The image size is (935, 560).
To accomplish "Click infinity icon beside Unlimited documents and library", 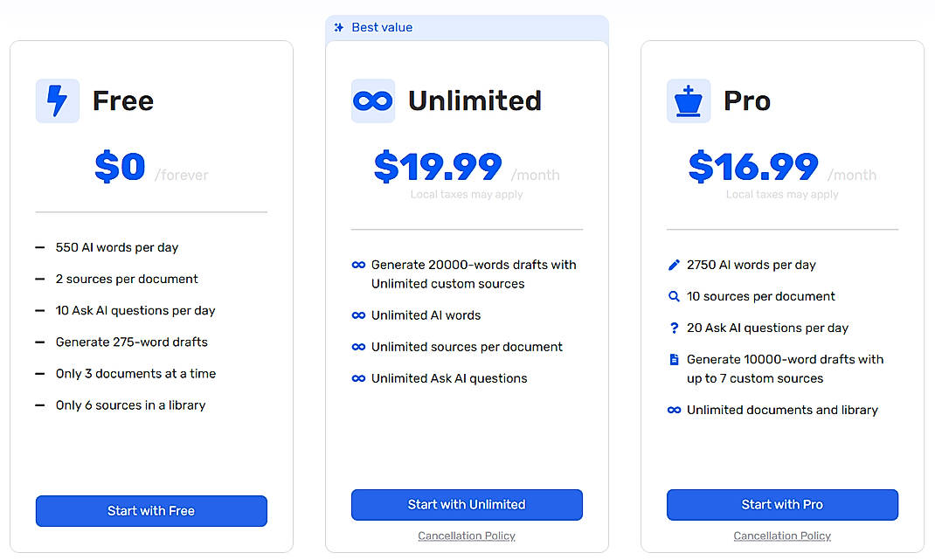I will 673,409.
